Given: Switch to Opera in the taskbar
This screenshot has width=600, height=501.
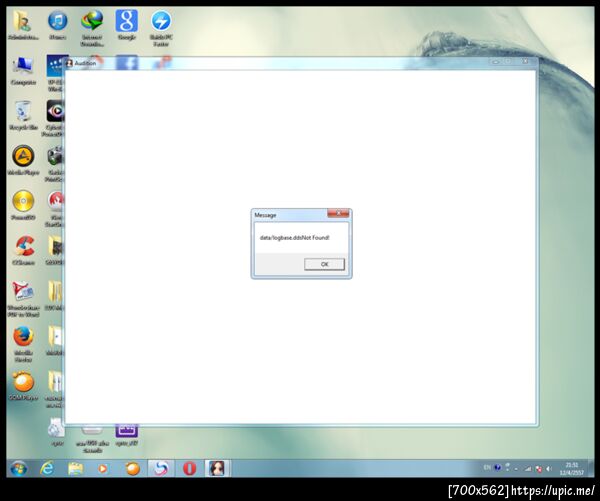Looking at the screenshot, I should click(189, 468).
